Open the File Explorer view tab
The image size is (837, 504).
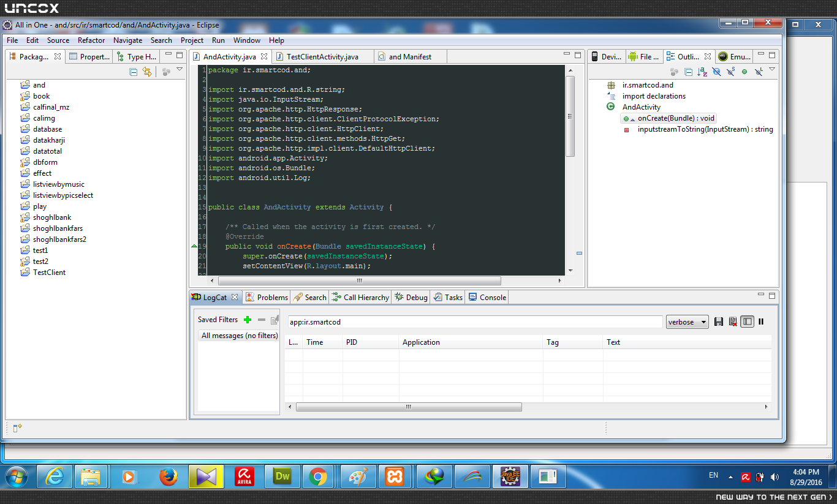pyautogui.click(x=643, y=56)
